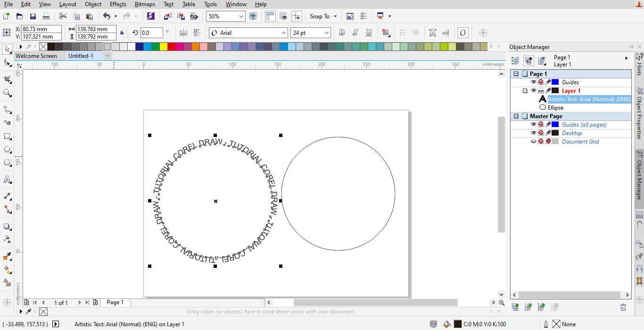Toggle Show Rulers button
The height and width of the screenshot is (330, 644).
pos(270,16)
